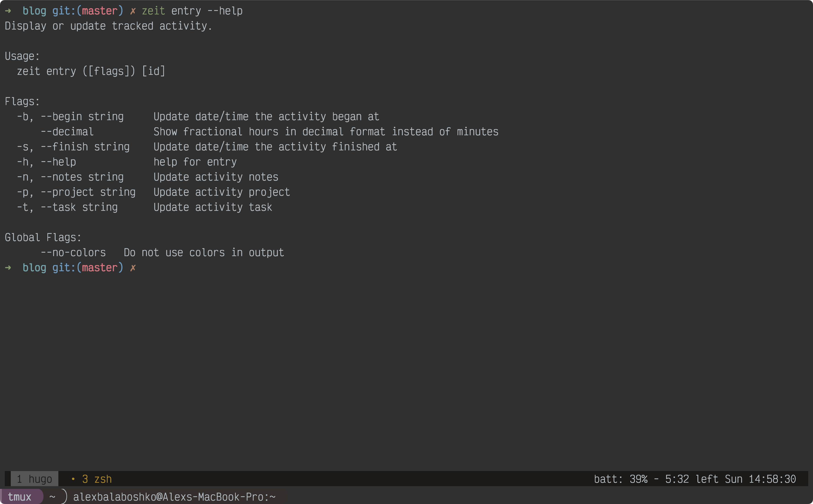The width and height of the screenshot is (813, 504).
Task: Click the --no-colors global flag
Action: 73,253
